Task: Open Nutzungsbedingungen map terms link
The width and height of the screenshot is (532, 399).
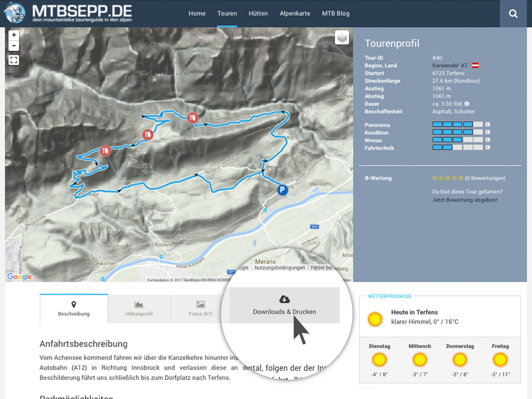Action: pyautogui.click(x=279, y=267)
